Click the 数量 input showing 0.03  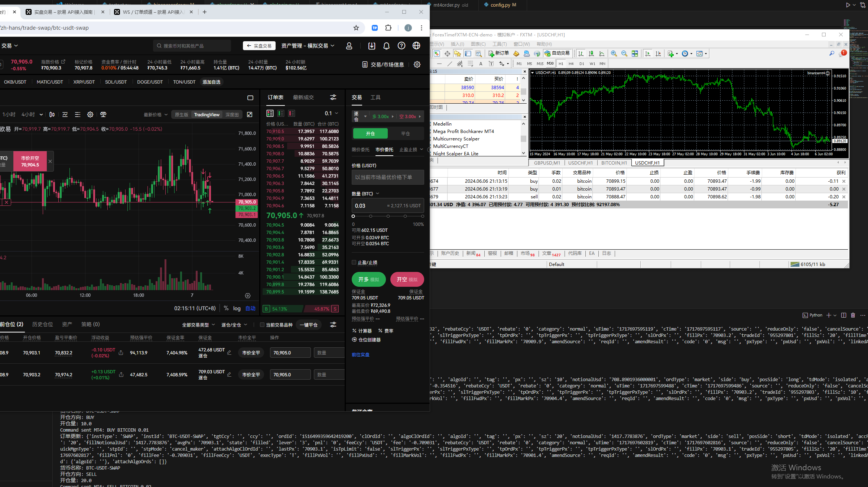(x=388, y=206)
